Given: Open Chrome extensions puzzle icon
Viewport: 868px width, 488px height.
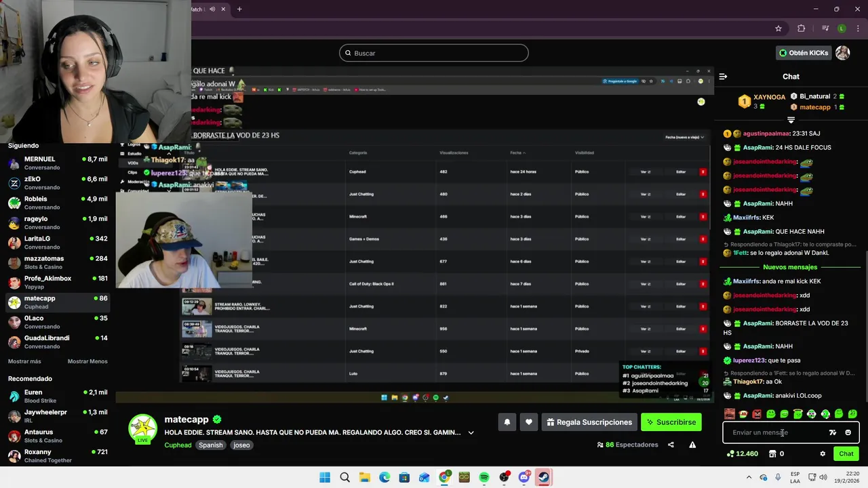Looking at the screenshot, I should click(802, 28).
